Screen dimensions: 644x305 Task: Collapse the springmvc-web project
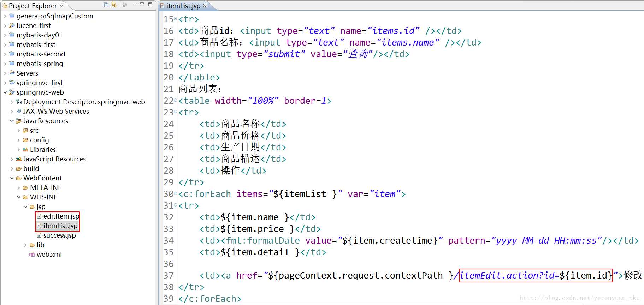tap(5, 92)
